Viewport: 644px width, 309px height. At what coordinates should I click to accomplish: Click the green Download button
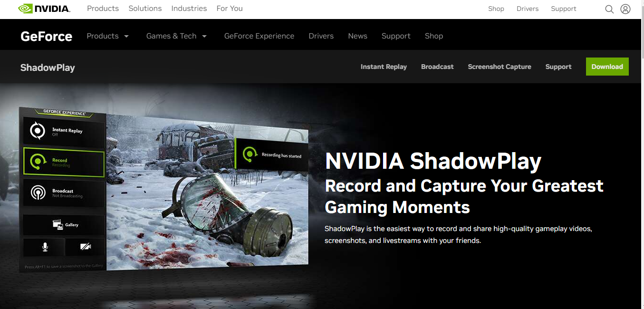click(607, 67)
